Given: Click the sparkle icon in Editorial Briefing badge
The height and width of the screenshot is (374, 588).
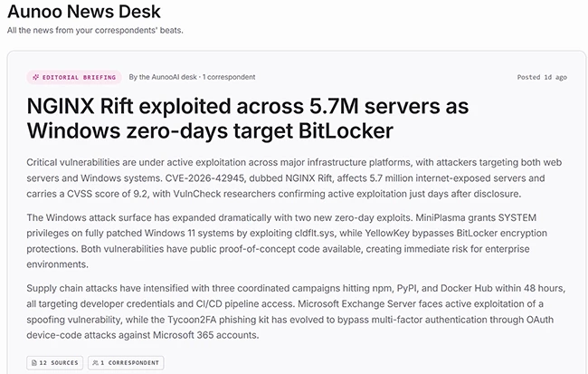Looking at the screenshot, I should click(x=35, y=77).
